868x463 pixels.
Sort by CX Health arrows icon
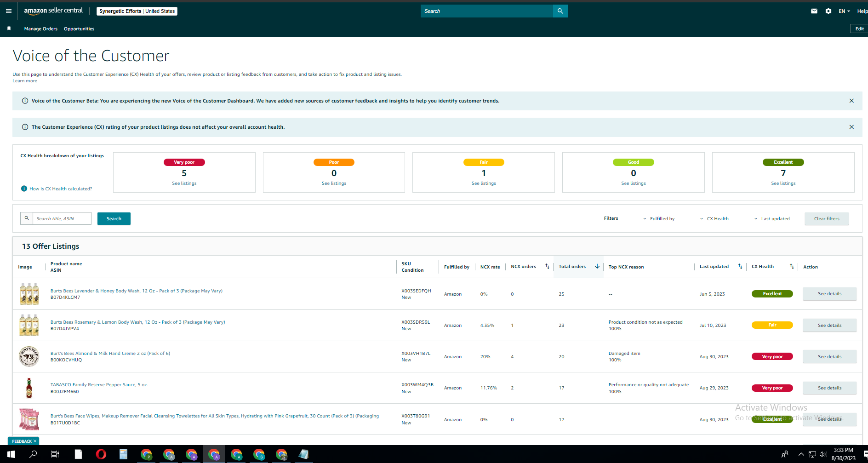click(792, 266)
